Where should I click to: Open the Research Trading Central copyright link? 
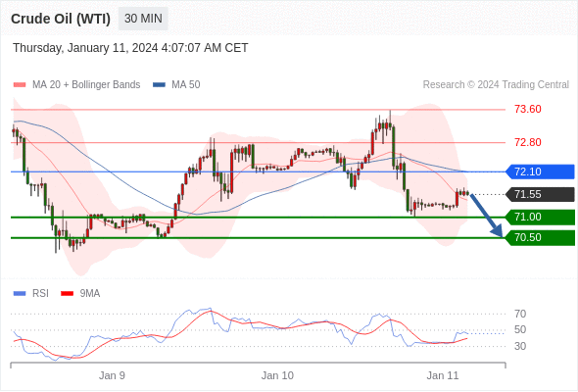click(496, 85)
